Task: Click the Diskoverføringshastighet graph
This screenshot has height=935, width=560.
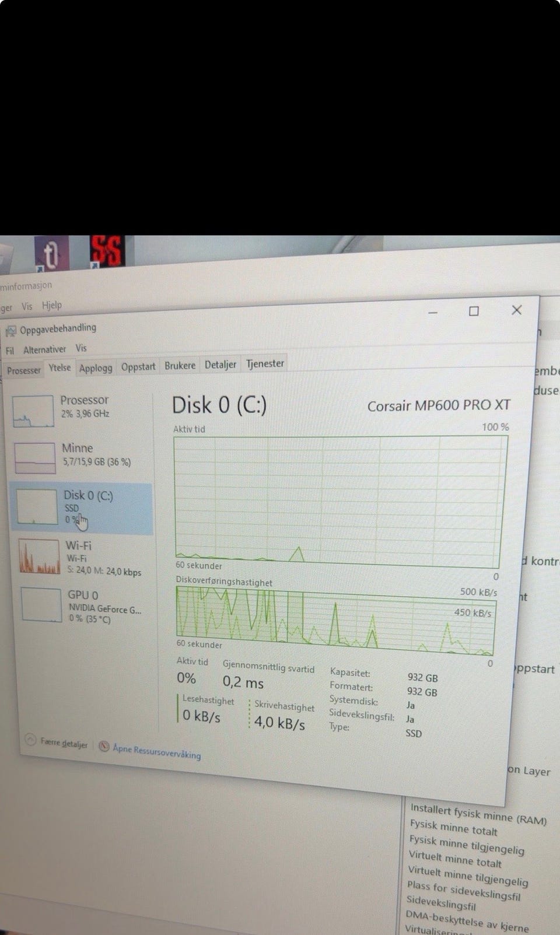Action: tap(335, 621)
